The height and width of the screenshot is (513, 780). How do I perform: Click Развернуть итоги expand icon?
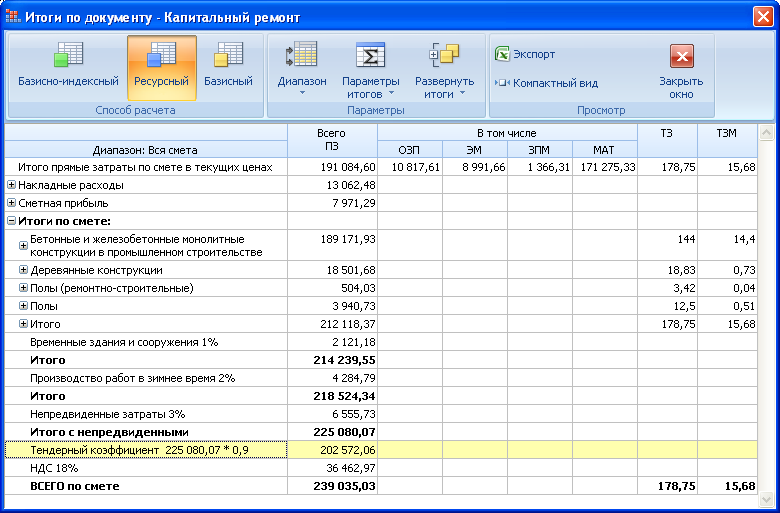(444, 56)
